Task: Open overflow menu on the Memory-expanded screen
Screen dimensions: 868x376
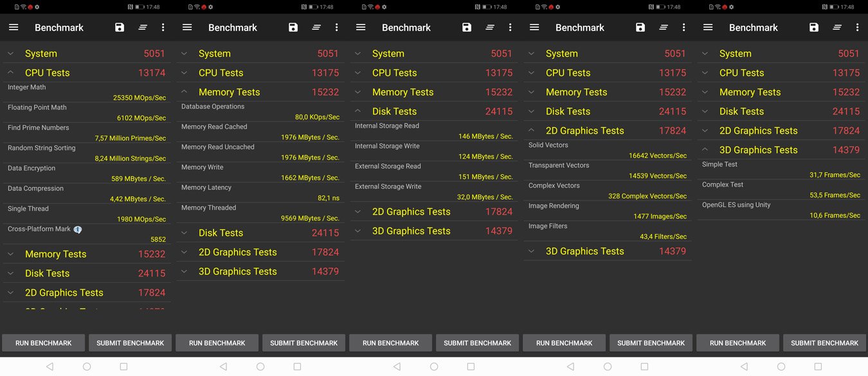Action: click(336, 28)
